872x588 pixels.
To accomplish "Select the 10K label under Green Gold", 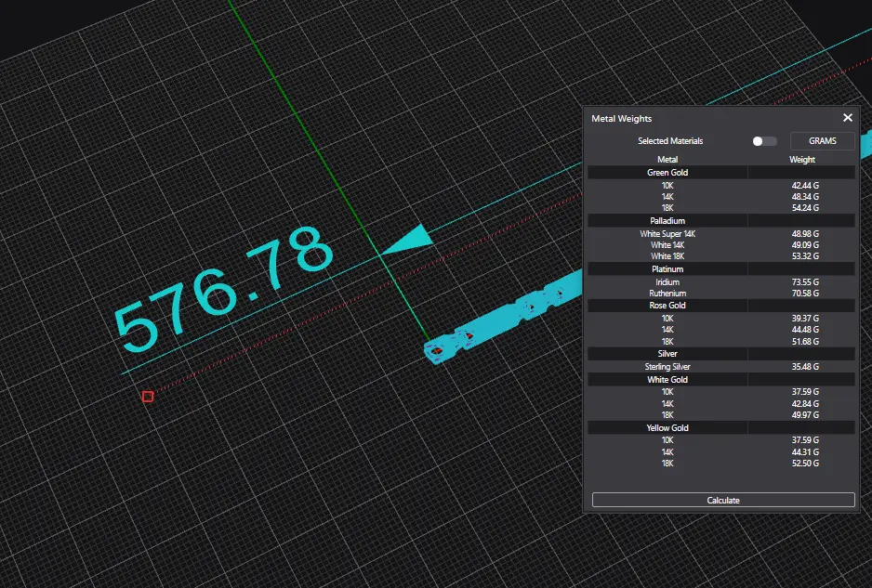I will 667,186.
